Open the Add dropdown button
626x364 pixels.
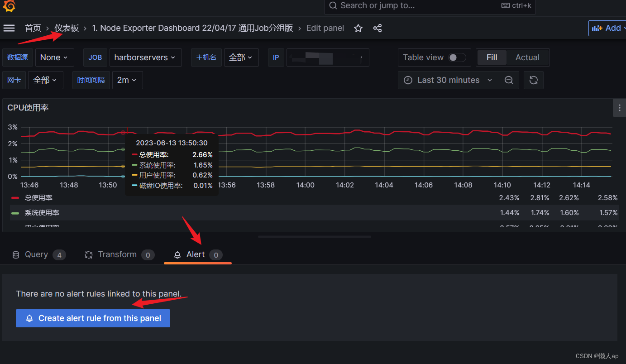tap(607, 28)
